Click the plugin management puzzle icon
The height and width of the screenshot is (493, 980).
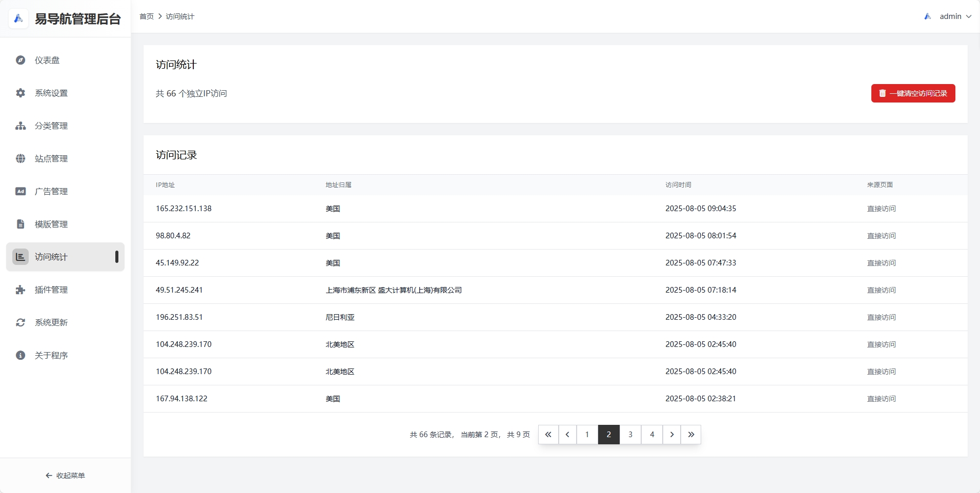(21, 290)
